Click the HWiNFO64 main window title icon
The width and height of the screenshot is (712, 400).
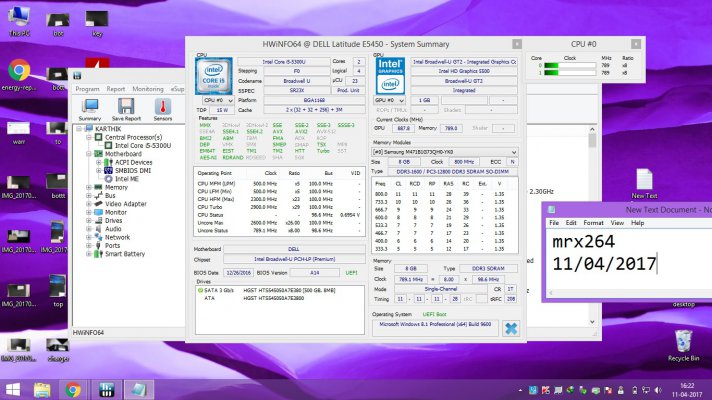pyautogui.click(x=77, y=75)
